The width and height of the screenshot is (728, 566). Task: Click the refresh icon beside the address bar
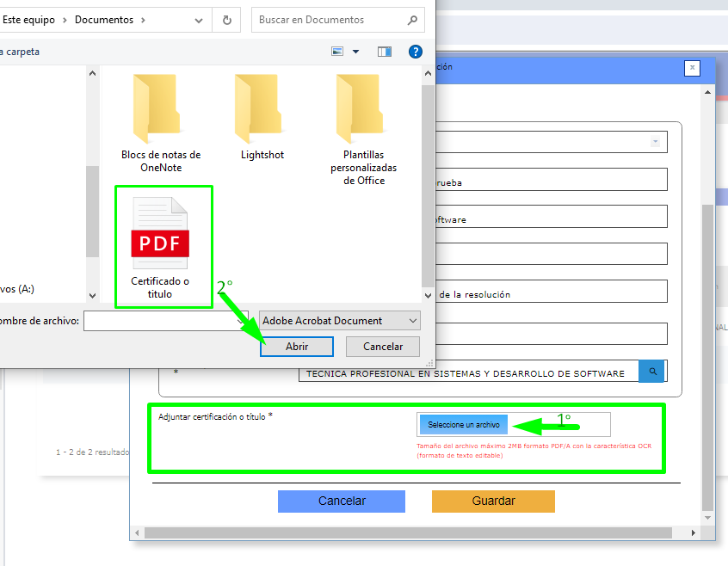[226, 20]
